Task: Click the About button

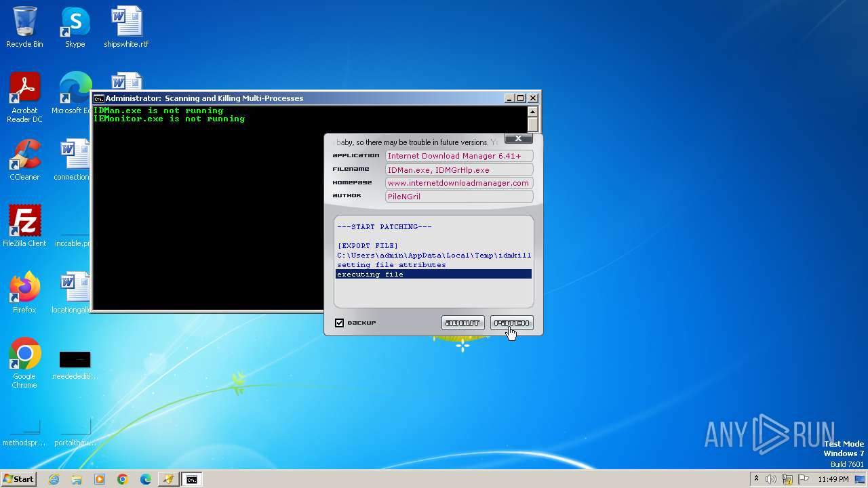Action: (x=463, y=323)
